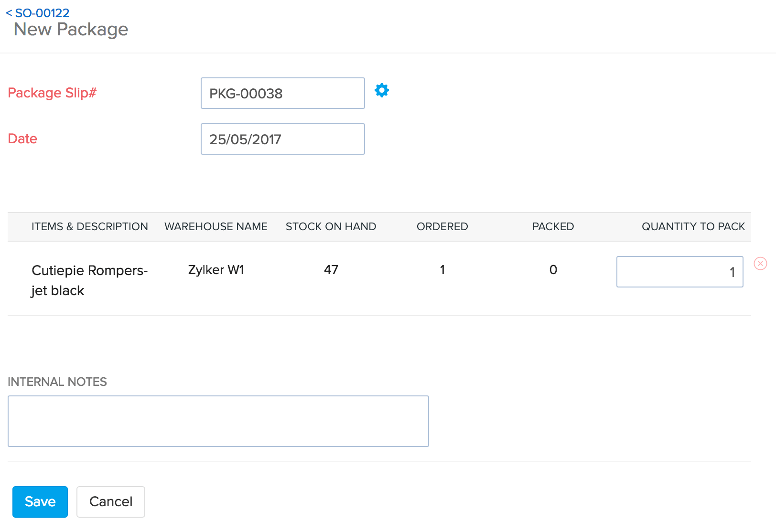This screenshot has width=776, height=532.
Task: Click the Save button
Action: coord(40,501)
